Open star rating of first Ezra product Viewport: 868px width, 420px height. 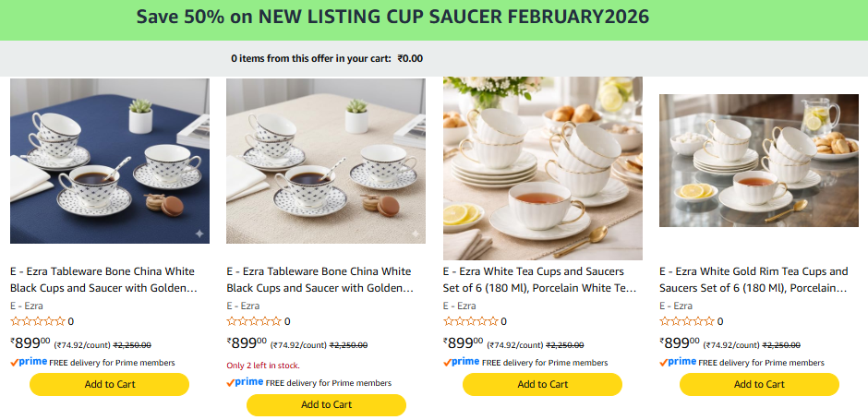(37, 321)
